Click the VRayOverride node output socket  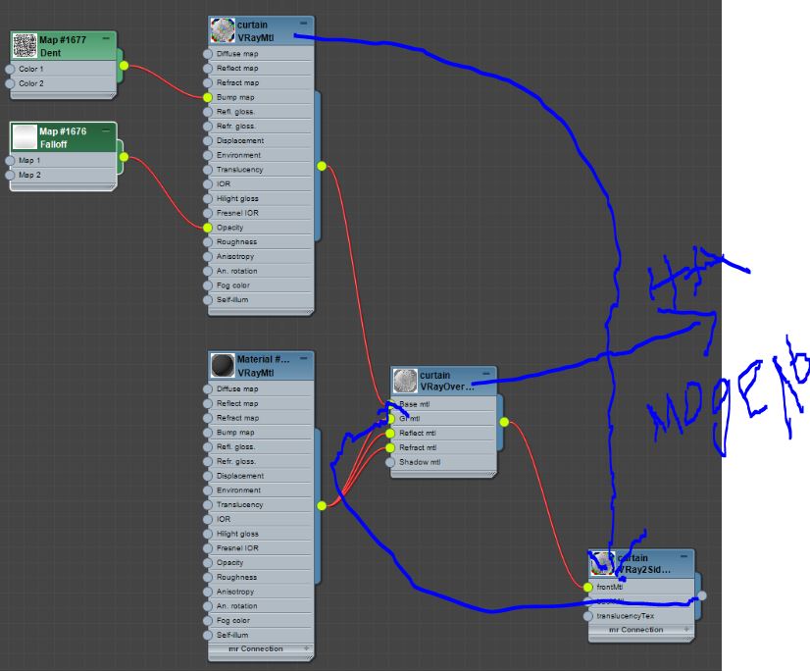(x=504, y=423)
